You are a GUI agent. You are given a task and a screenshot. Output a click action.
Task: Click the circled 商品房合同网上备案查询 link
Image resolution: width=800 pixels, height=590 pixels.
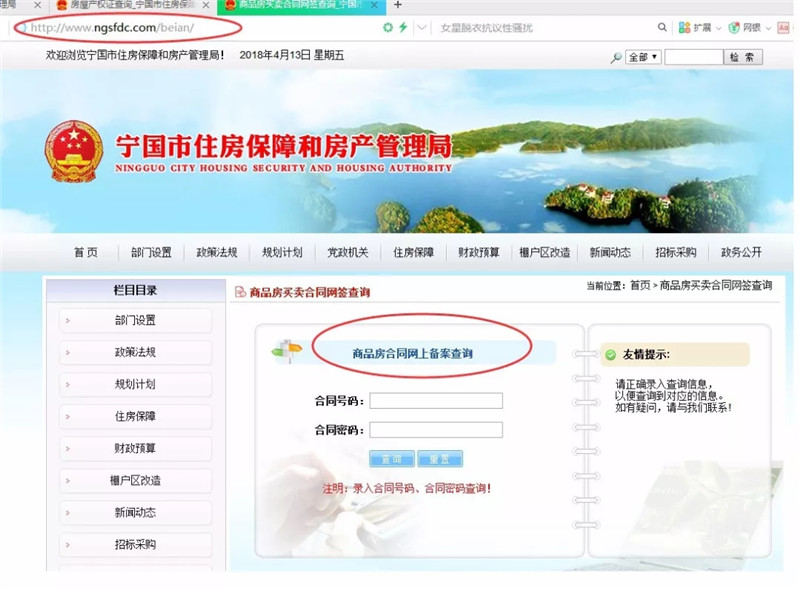413,353
